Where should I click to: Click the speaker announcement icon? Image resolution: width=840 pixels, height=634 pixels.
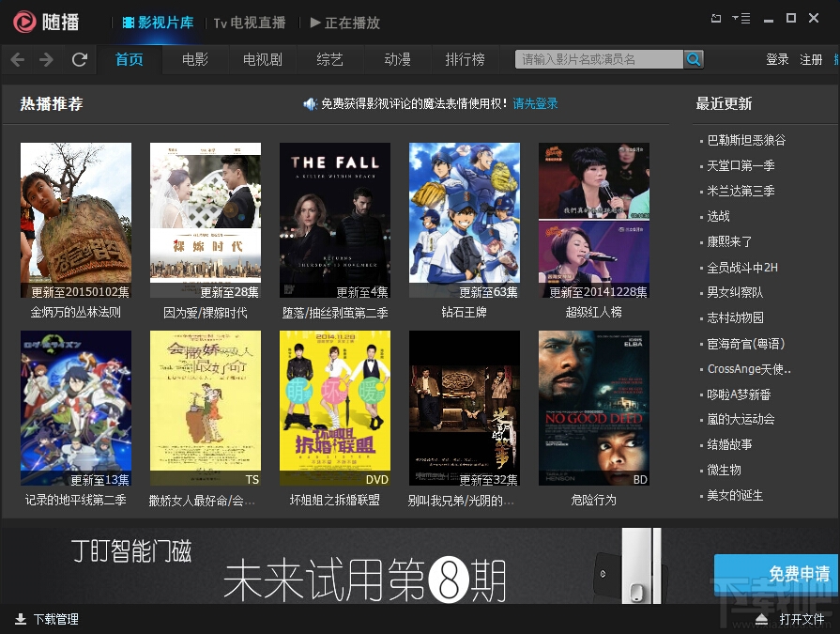tap(310, 103)
